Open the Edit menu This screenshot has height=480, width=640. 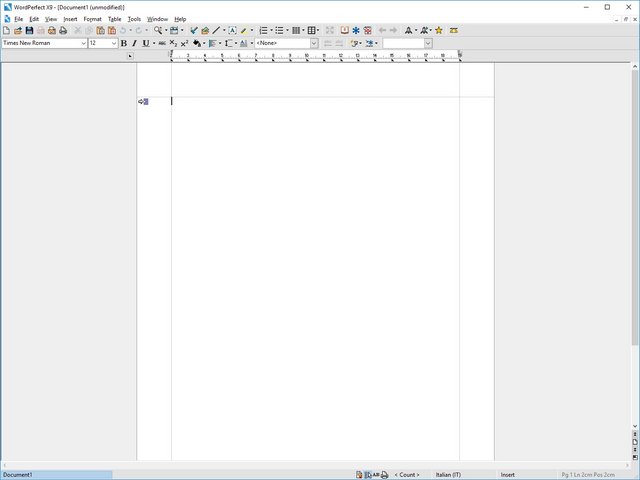34,19
